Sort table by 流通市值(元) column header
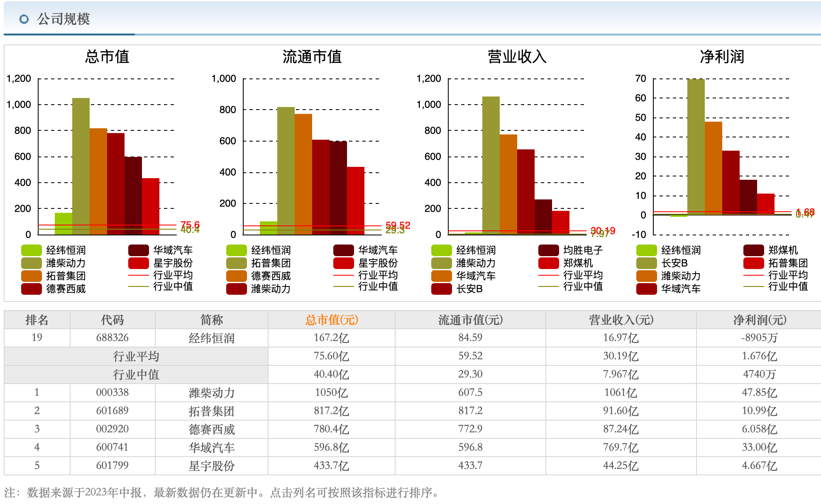This screenshot has height=504, width=821. pyautogui.click(x=470, y=320)
